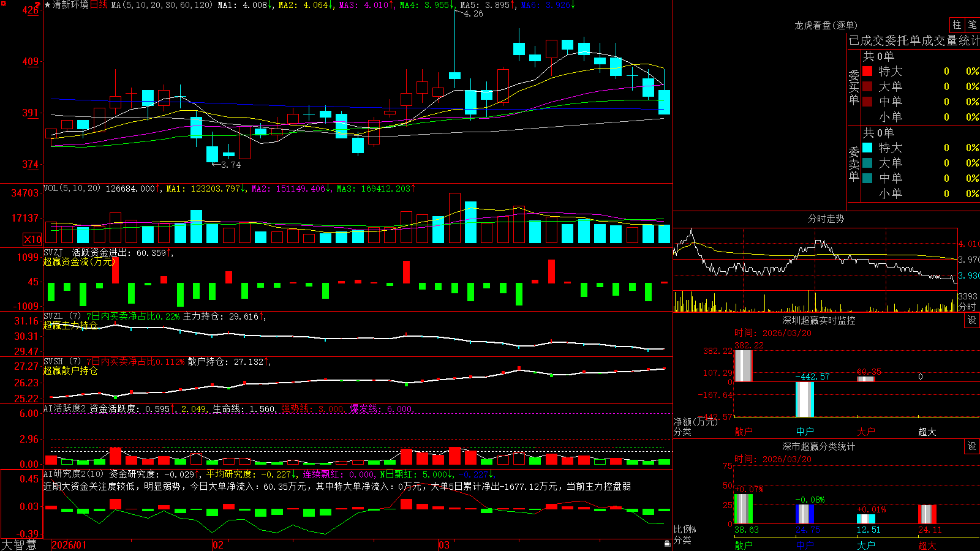Click the 已成交委托单成交量统计 header

pyautogui.click(x=914, y=40)
